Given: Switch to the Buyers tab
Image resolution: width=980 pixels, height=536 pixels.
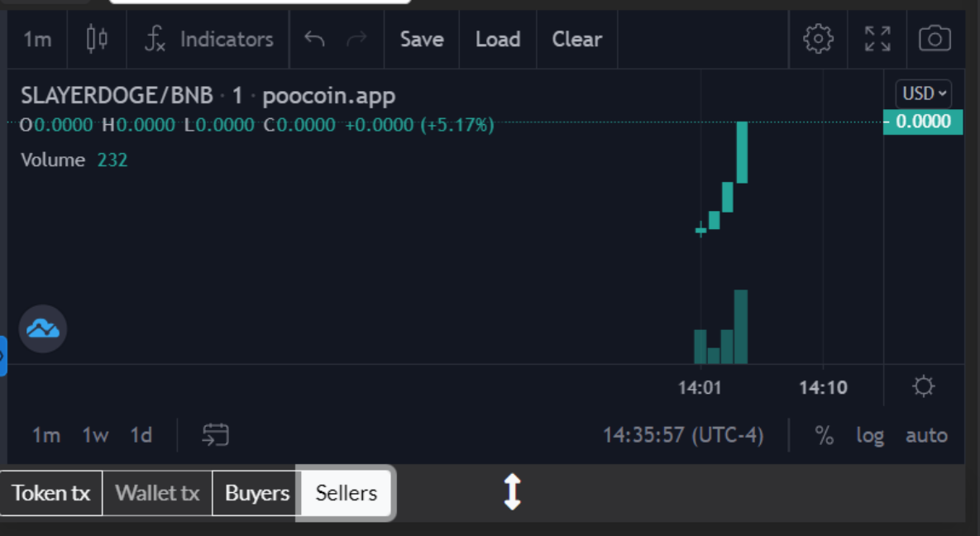Looking at the screenshot, I should (257, 494).
